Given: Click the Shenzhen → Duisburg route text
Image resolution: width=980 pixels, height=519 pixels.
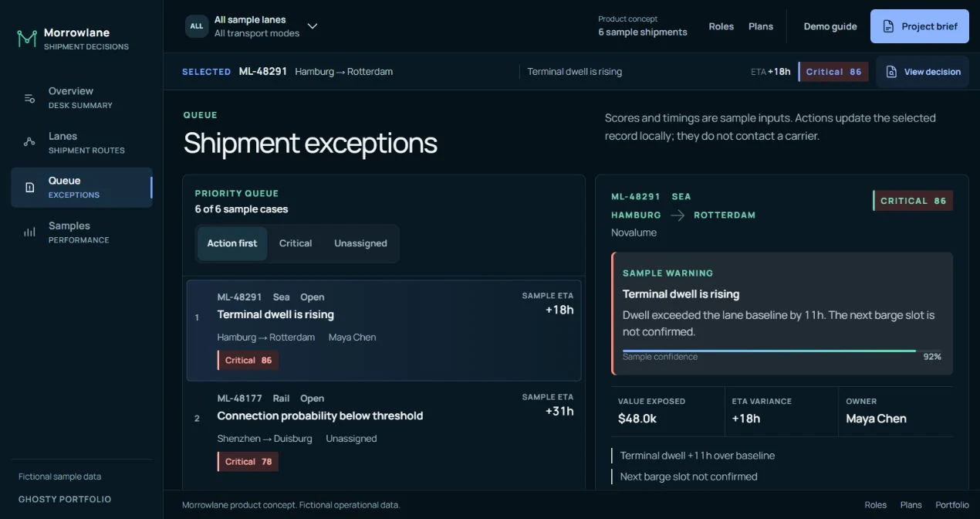Looking at the screenshot, I should tap(265, 439).
